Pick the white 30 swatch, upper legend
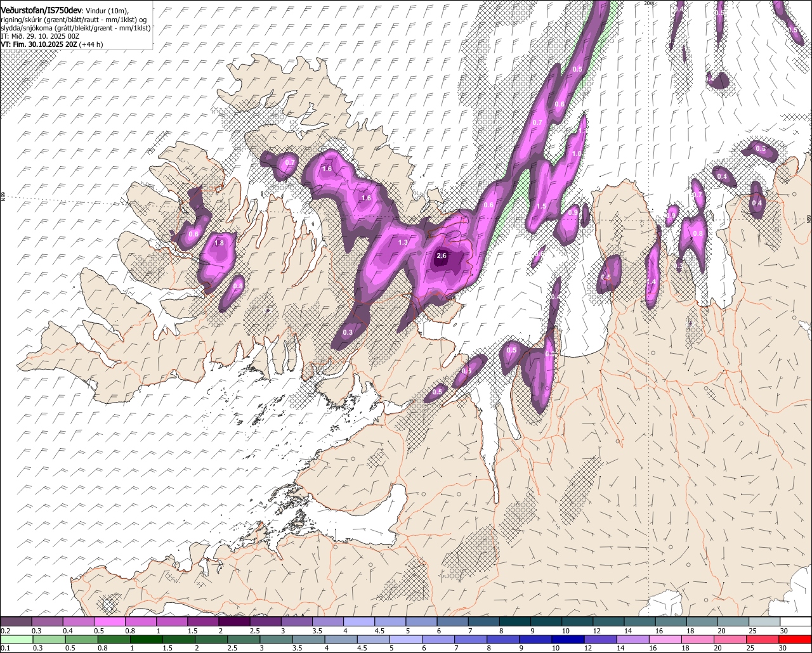 pyautogui.click(x=796, y=621)
